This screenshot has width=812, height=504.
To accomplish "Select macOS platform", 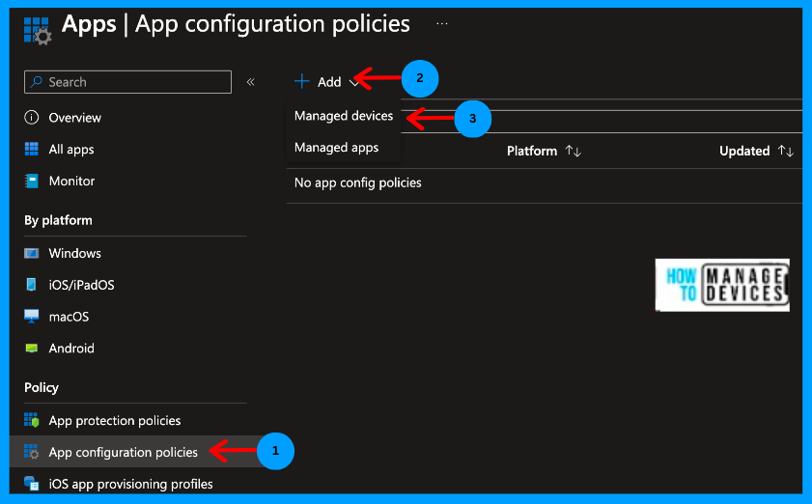I will pos(69,317).
